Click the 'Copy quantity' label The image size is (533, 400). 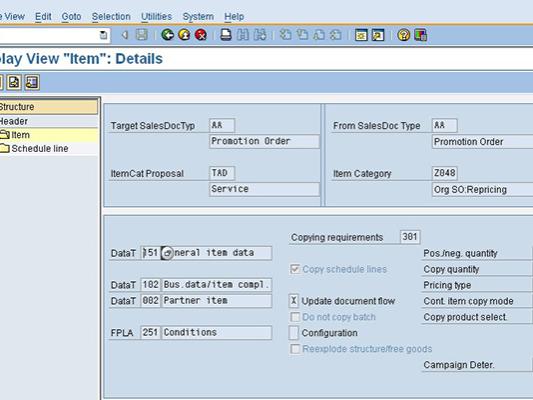click(451, 269)
